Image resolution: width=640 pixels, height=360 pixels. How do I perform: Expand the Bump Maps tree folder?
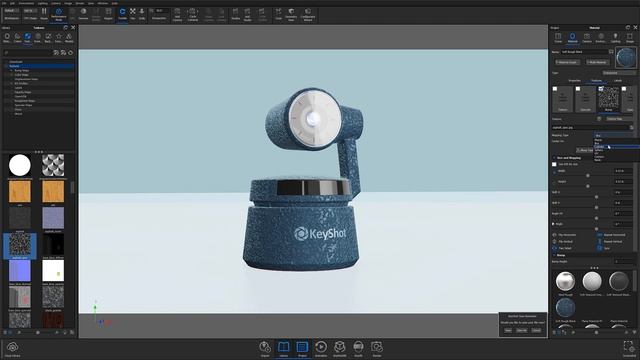tap(11, 71)
